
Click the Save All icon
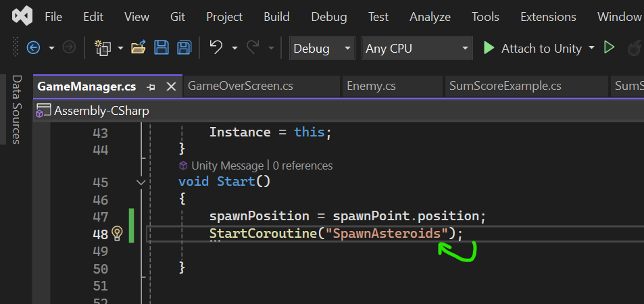pyautogui.click(x=184, y=48)
